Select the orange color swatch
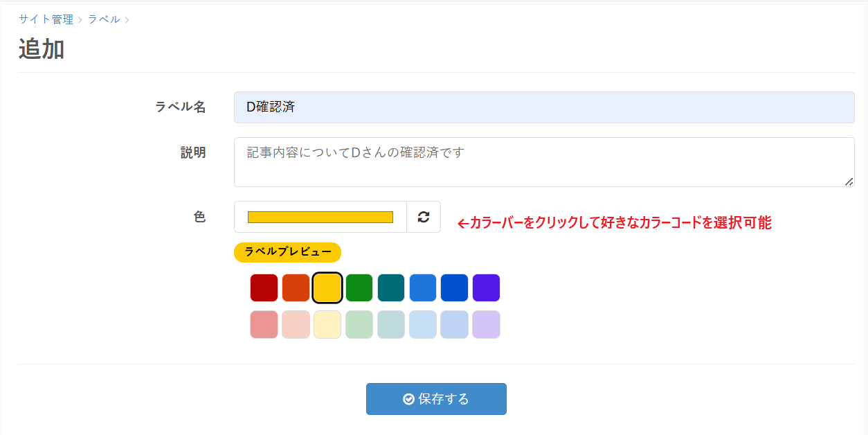 pos(296,288)
